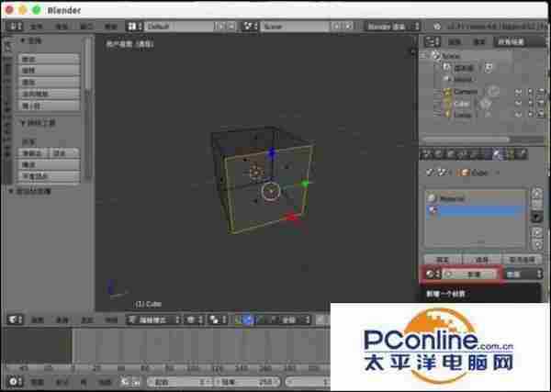Toggle visibility eye for Camera
551x392 pixels.
518,92
